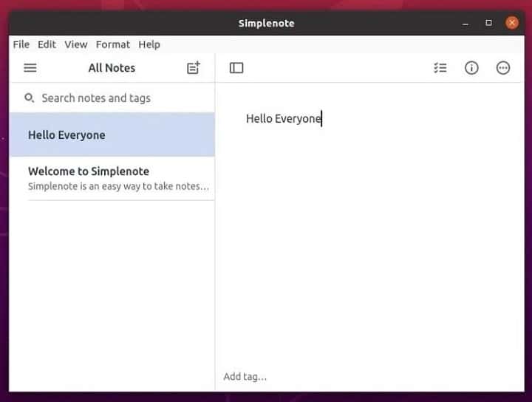The image size is (532, 402).
Task: Select the Hello Everyone note
Action: pos(112,134)
